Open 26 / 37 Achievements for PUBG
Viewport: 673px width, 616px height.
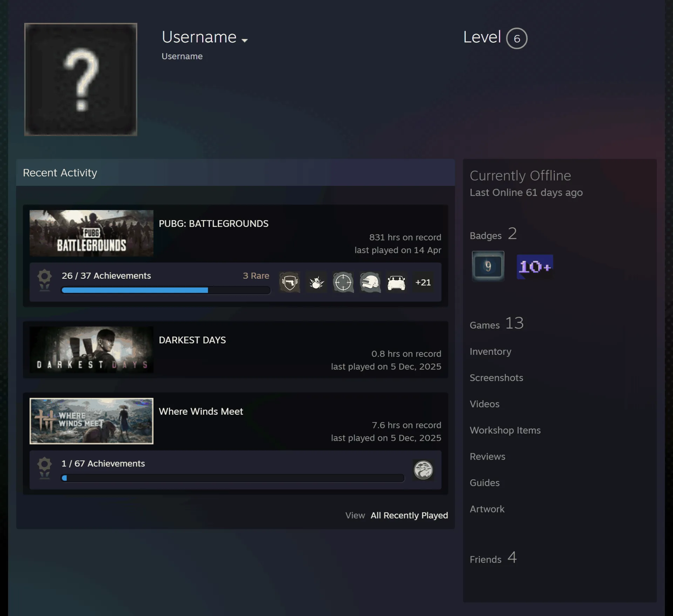[x=106, y=276]
